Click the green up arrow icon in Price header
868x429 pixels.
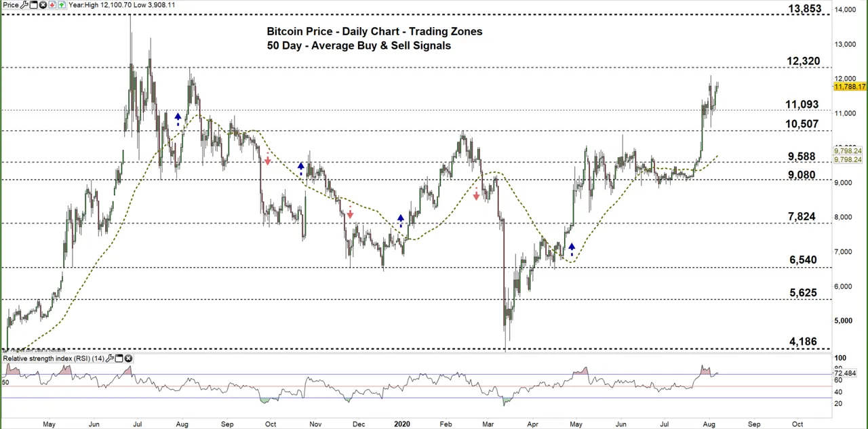(62, 5)
